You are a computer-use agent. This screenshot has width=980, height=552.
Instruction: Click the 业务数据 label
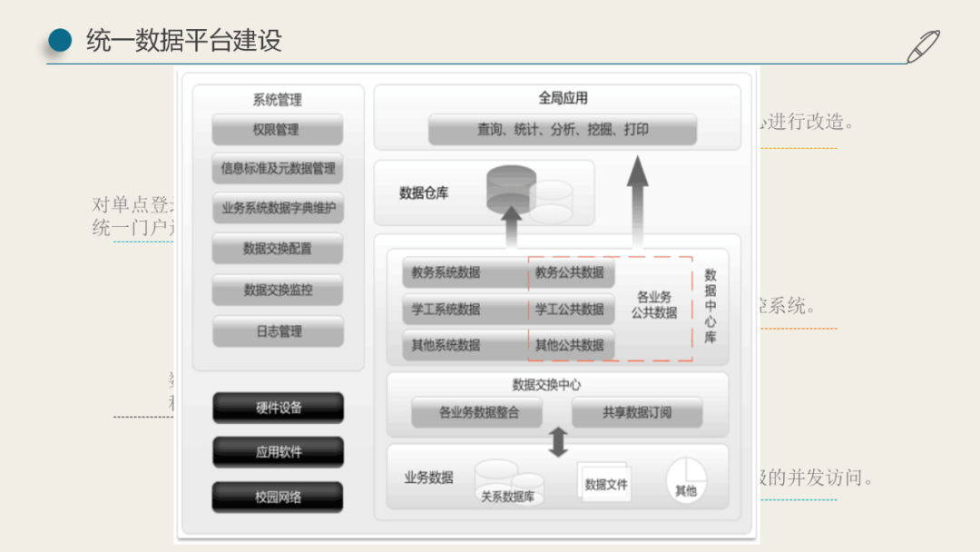point(428,478)
